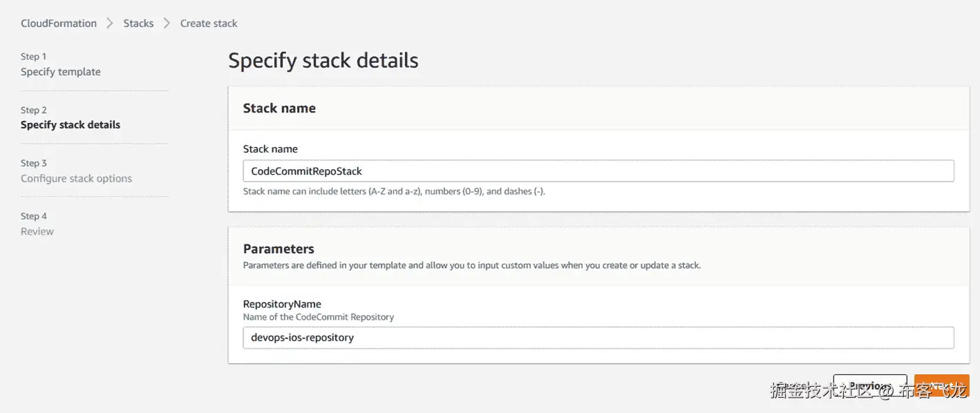Click the chevron after CloudFormation breadcrumb
This screenshot has width=980, height=413.
[110, 23]
